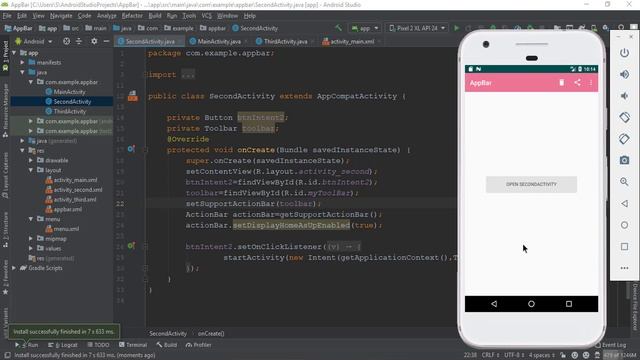This screenshot has height=360, width=640.
Task: Open the Pixel 2 XL device dropdown
Action: click(x=416, y=28)
